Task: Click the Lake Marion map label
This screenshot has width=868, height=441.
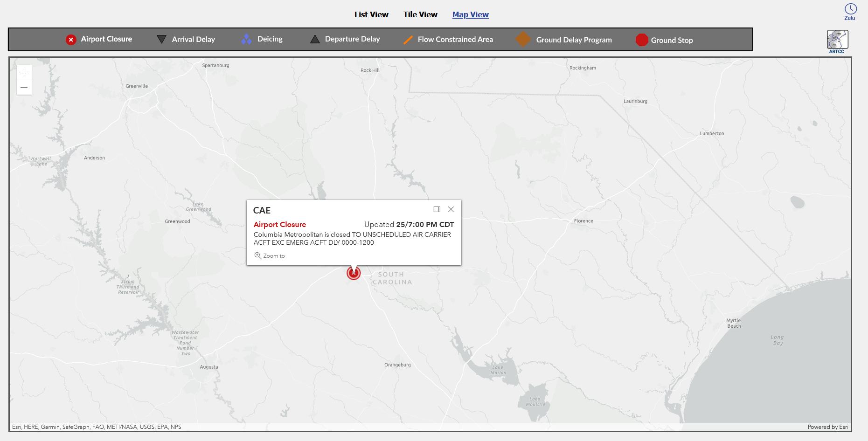Action: tap(498, 370)
